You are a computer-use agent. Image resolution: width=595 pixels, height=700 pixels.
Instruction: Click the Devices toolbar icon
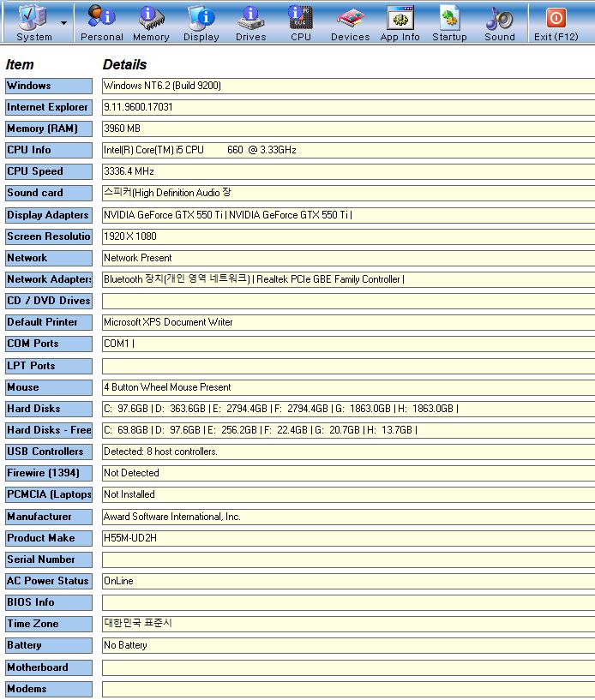point(350,19)
